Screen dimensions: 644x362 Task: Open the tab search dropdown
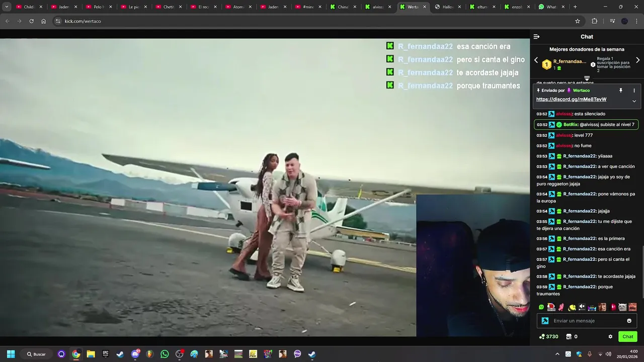[7, 7]
